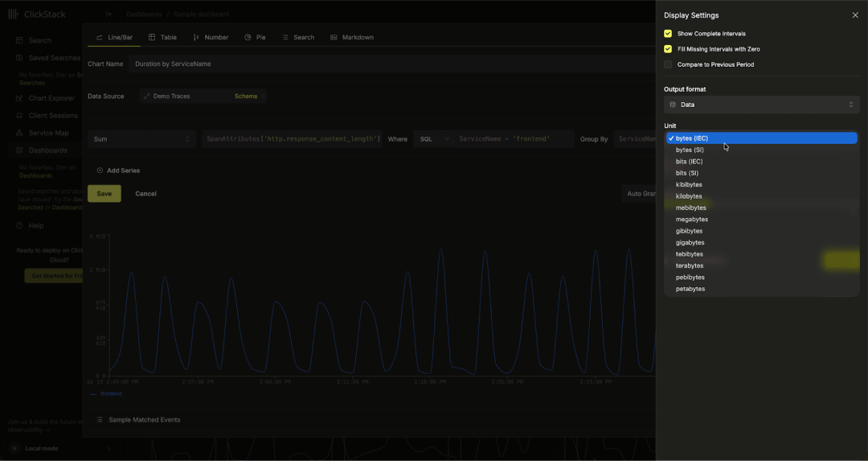Open the Schema link
The image size is (868, 461).
coord(246,97)
